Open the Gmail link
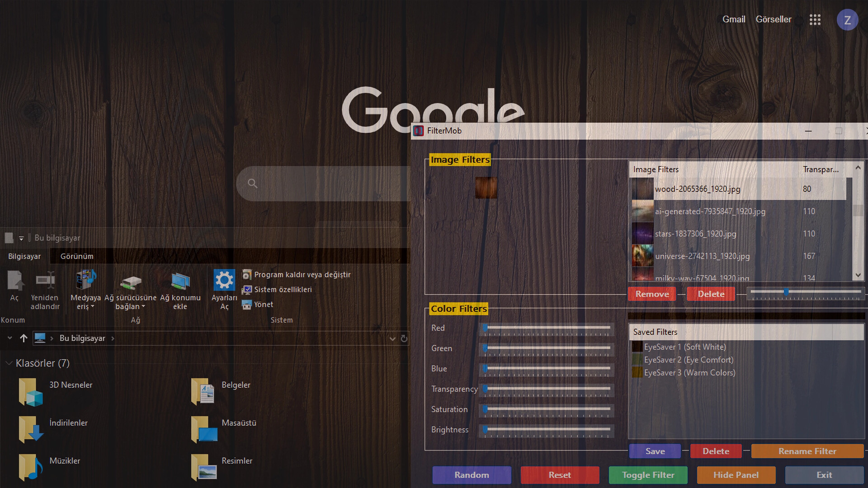868x488 pixels. 733,19
